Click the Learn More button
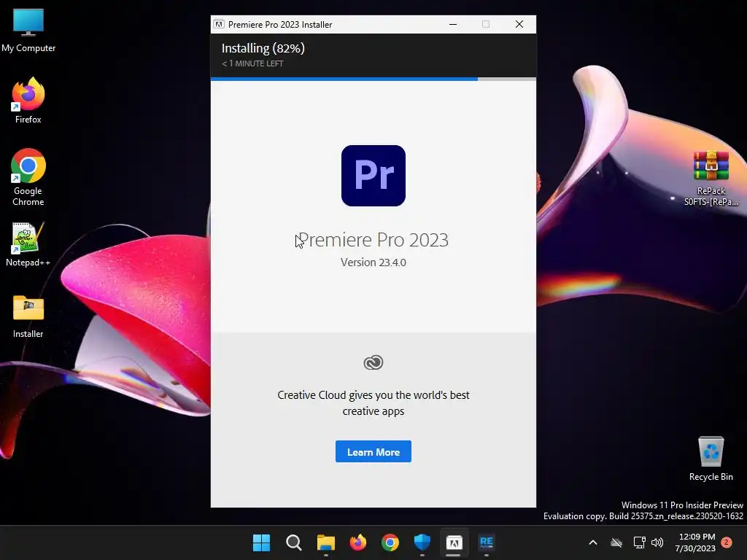This screenshot has width=747, height=560. (x=373, y=451)
